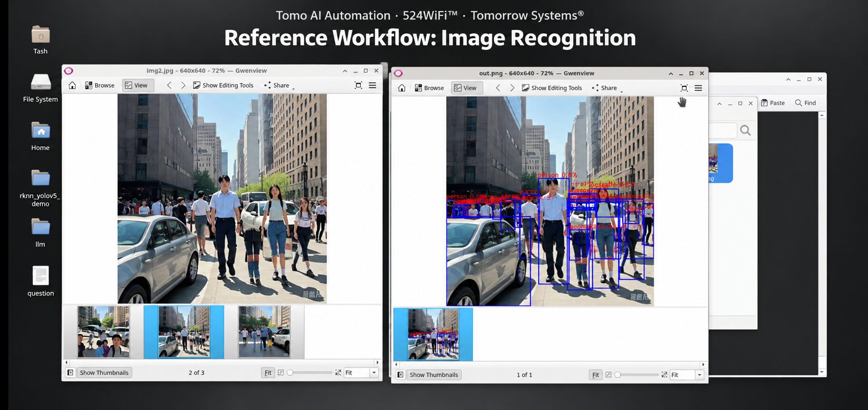This screenshot has width=868, height=410.
Task: Click the home icon in the img2.jpg window
Action: (72, 85)
